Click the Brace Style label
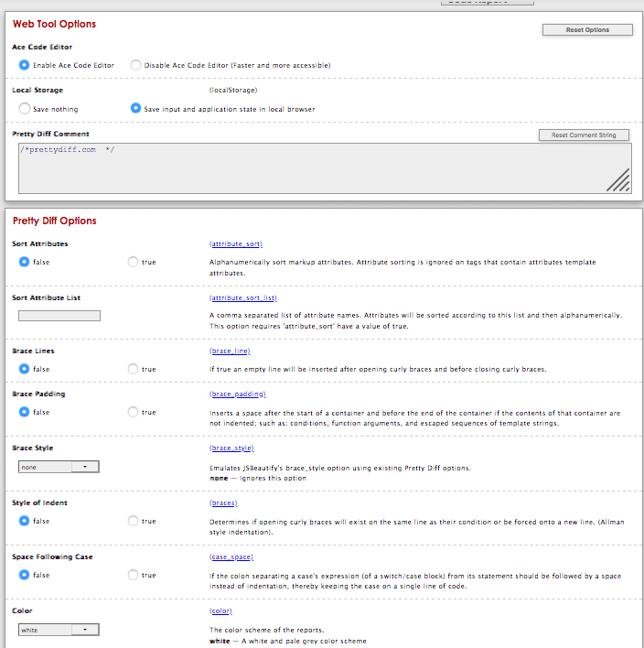 [x=33, y=448]
